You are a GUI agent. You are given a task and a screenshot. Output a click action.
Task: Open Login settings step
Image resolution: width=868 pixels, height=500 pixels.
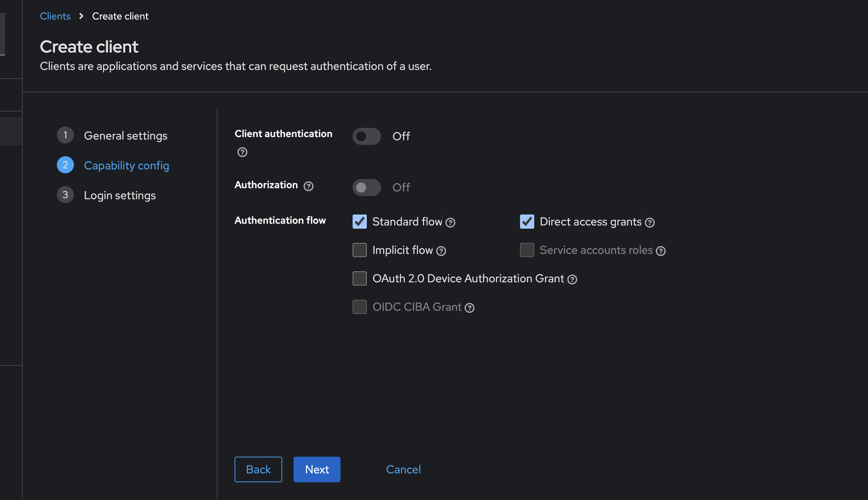tap(120, 195)
